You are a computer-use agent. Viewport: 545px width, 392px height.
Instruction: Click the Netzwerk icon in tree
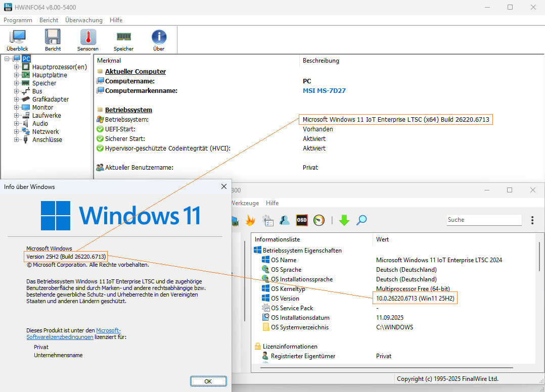[26, 131]
